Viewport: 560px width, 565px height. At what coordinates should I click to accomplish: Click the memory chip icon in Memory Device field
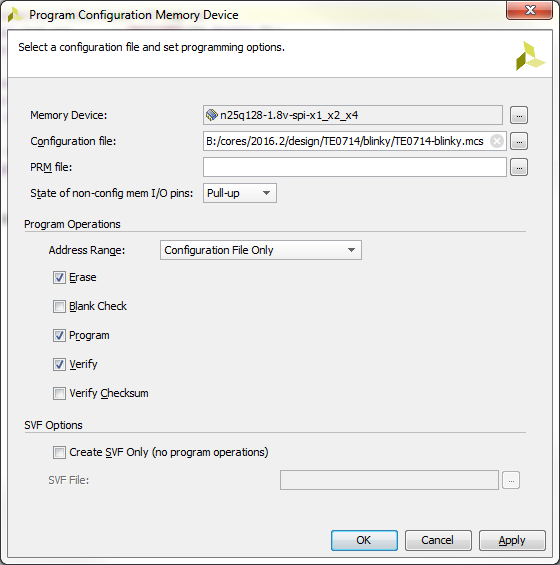(212, 115)
